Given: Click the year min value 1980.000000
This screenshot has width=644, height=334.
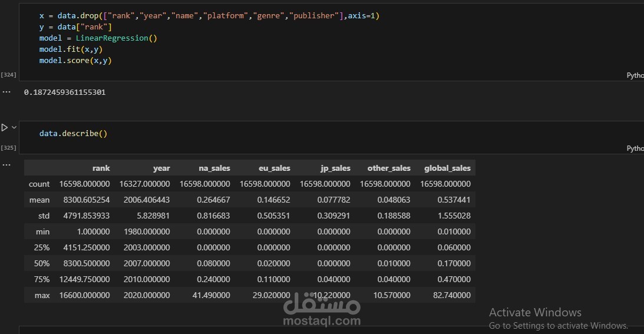Looking at the screenshot, I should [147, 232].
